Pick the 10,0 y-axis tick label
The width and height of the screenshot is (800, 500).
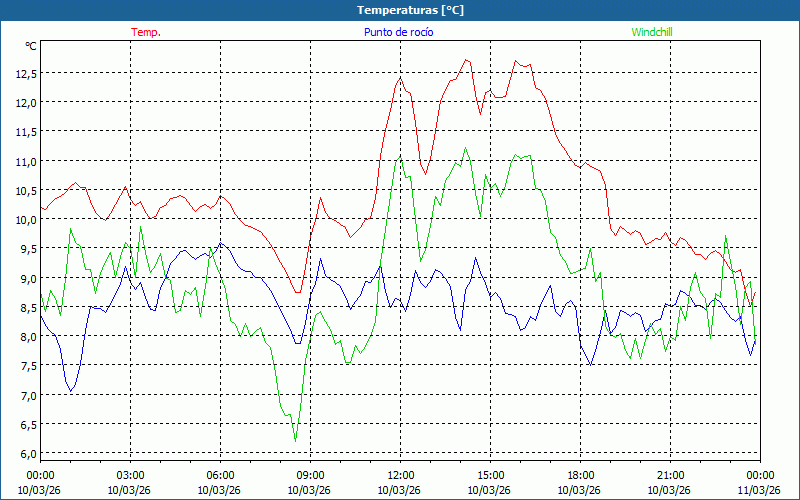tap(25, 219)
